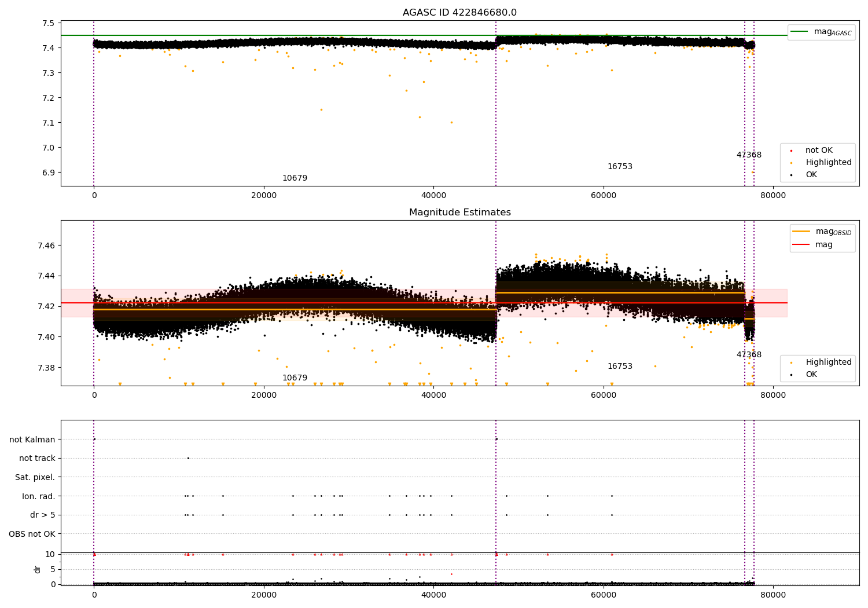
Task: Click the 7.44 y-axis tick label
Action: point(47,276)
